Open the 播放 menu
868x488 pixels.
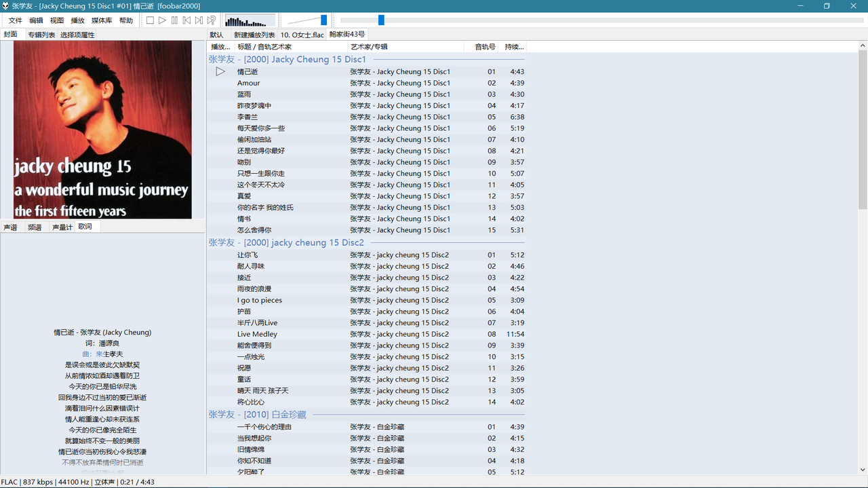[x=78, y=21]
